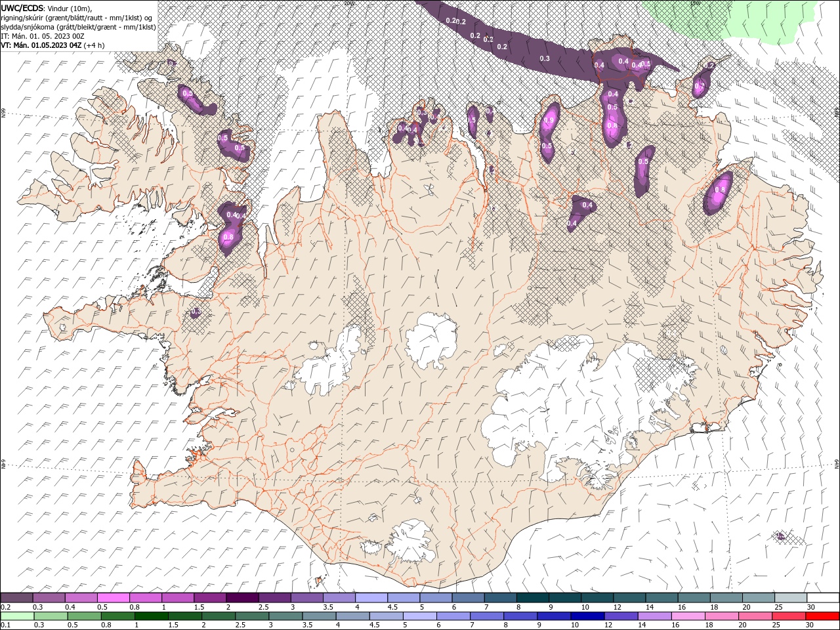Select the purple 12 swatch in lower legend row
The height and width of the screenshot is (630, 840).
621,616
